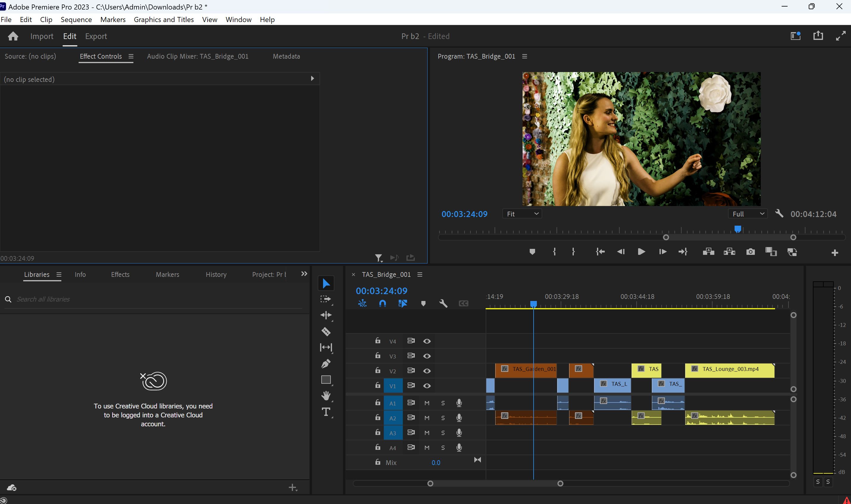Select the Track Select Forward tool

[x=326, y=299]
